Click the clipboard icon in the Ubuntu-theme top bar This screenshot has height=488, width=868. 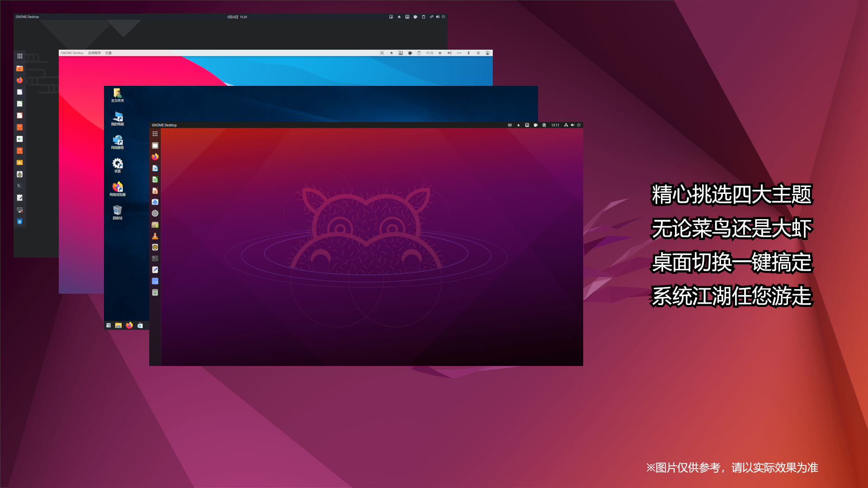[544, 125]
